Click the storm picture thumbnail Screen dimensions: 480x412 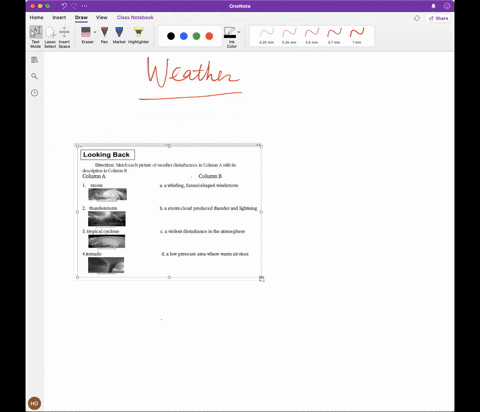[x=107, y=194]
